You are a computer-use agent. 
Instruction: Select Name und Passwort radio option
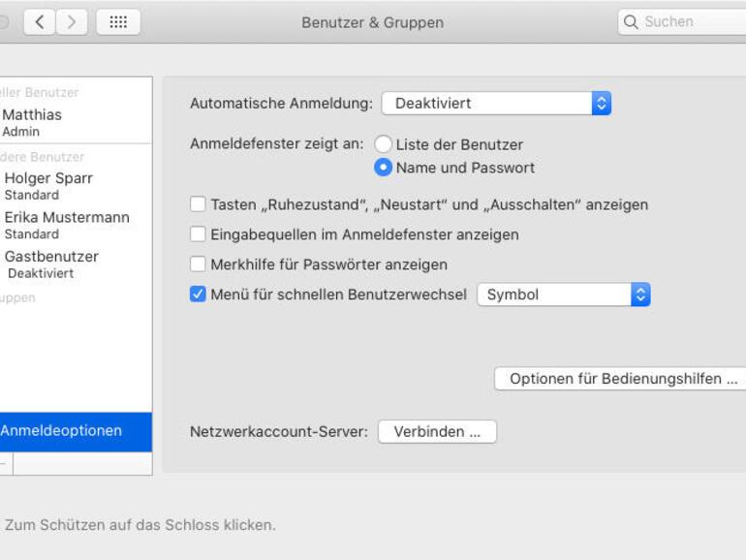coord(384,168)
